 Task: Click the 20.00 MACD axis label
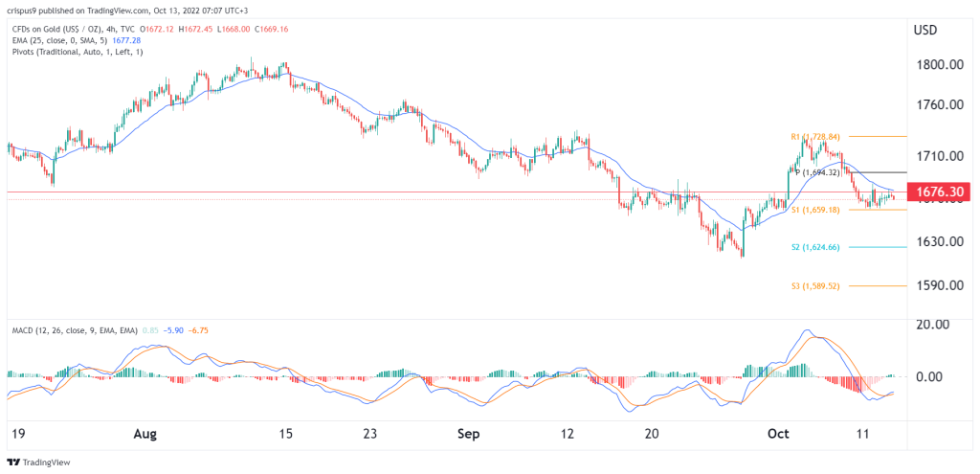point(930,324)
